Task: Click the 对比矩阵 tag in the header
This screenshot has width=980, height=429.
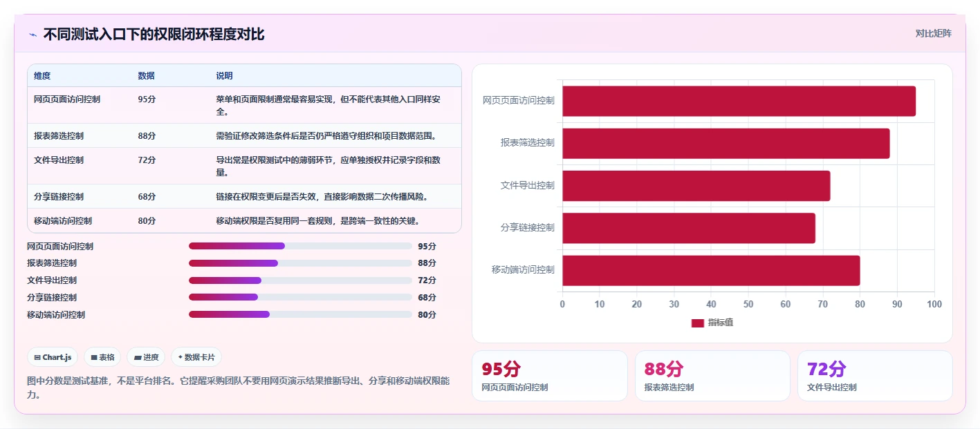Action: click(933, 33)
